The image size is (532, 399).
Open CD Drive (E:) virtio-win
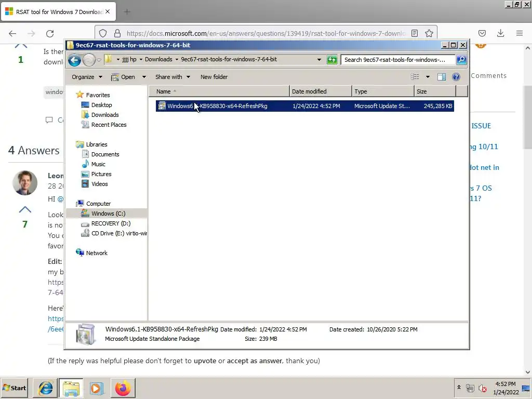[x=119, y=233]
